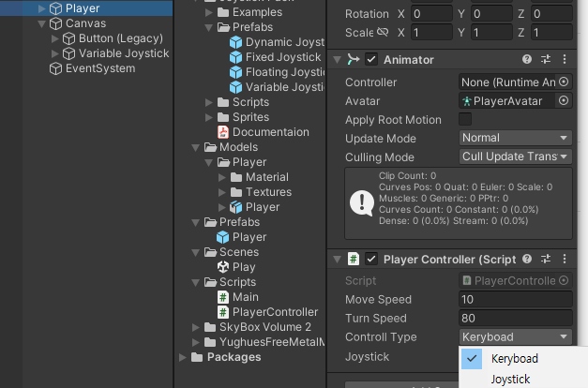This screenshot has height=388, width=588.
Task: Expand the Examples folder arrow
Action: tap(209, 13)
